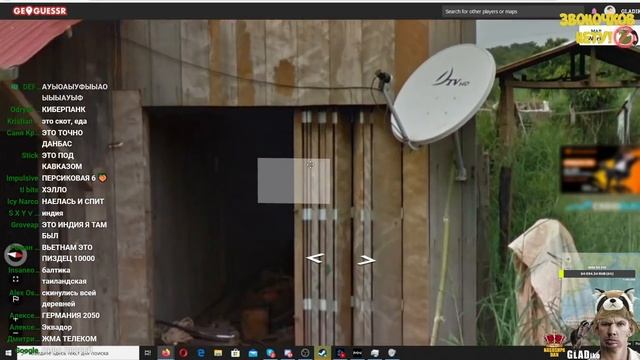The height and width of the screenshot is (360, 640).
Task: Open Microsoft Store from the taskbar
Action: point(235,353)
